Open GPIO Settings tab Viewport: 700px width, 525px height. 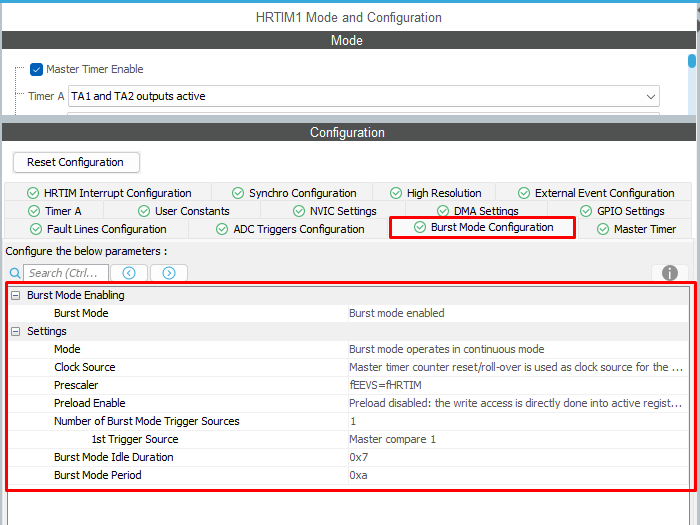point(621,211)
